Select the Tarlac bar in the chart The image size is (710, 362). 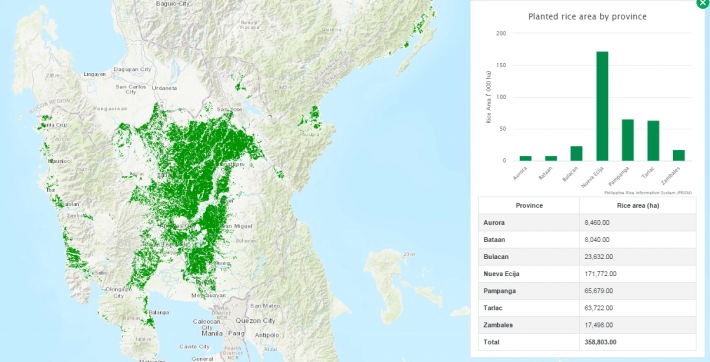coord(653,140)
